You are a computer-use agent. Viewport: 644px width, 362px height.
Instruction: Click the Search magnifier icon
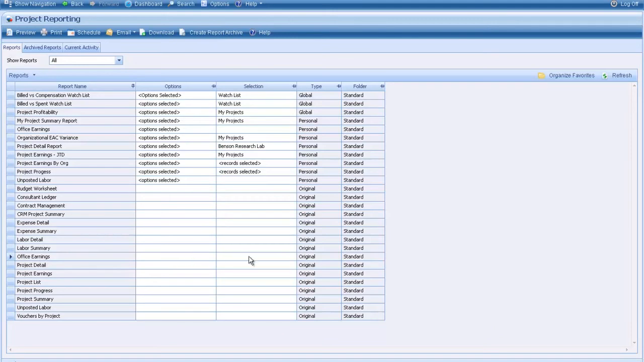coord(171,4)
